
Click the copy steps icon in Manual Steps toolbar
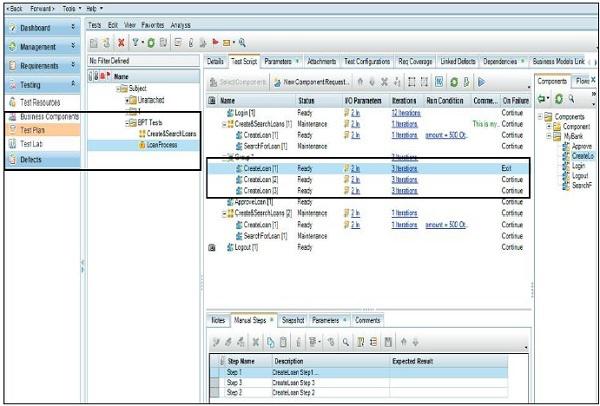click(271, 342)
